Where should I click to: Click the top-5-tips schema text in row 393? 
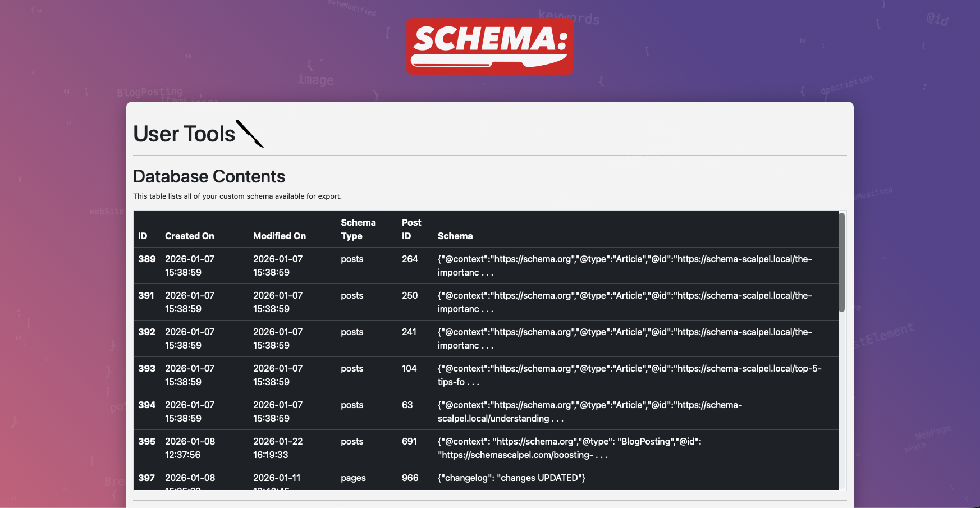(x=629, y=375)
